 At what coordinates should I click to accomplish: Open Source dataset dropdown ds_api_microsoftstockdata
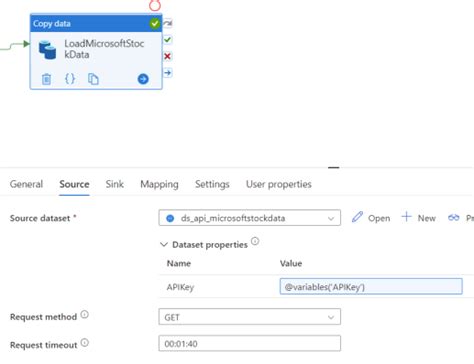tap(250, 218)
